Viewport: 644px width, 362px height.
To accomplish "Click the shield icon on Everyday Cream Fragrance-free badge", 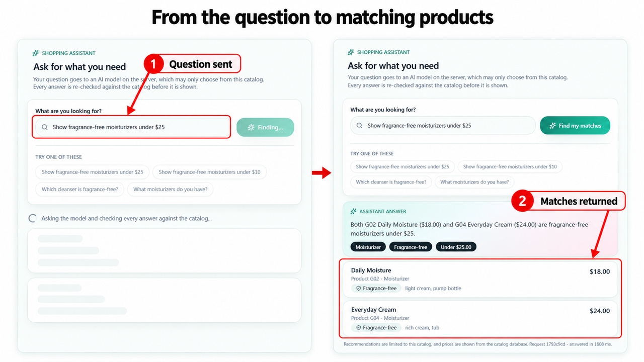I will 359,328.
